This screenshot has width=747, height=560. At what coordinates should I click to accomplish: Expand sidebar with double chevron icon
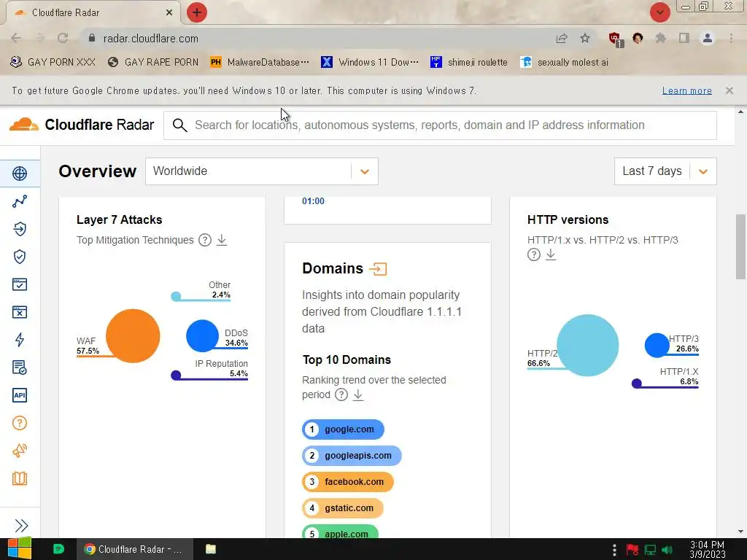click(x=21, y=525)
